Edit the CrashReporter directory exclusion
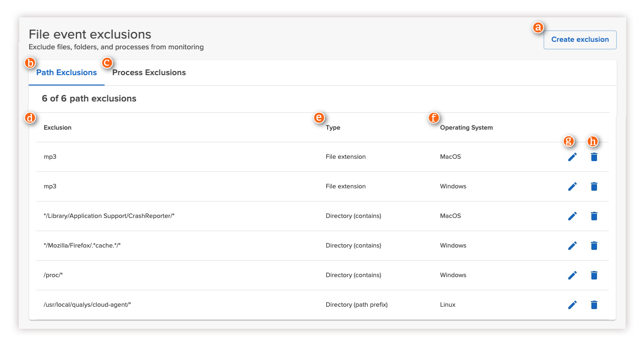Viewport: 644px width, 349px height. pos(573,216)
